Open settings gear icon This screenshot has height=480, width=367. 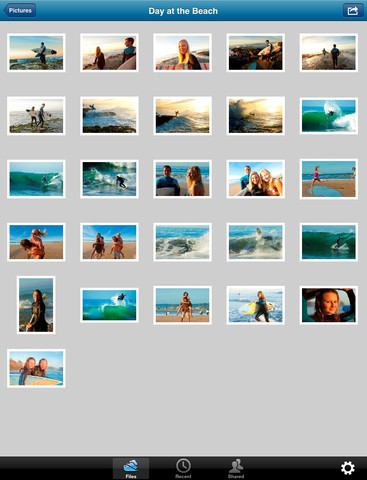[x=347, y=468]
